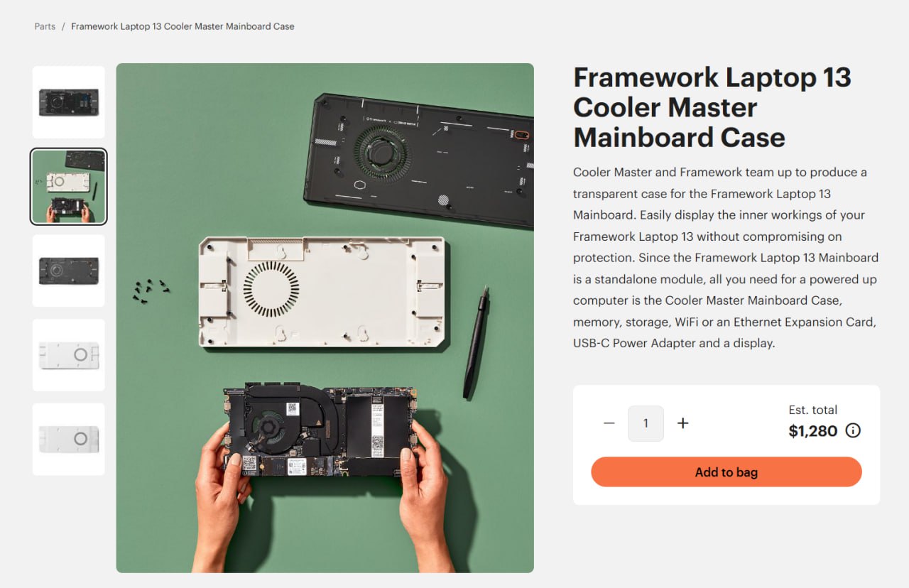Click the $1,280 estimated total price
Screen dimensions: 909x588
(813, 430)
